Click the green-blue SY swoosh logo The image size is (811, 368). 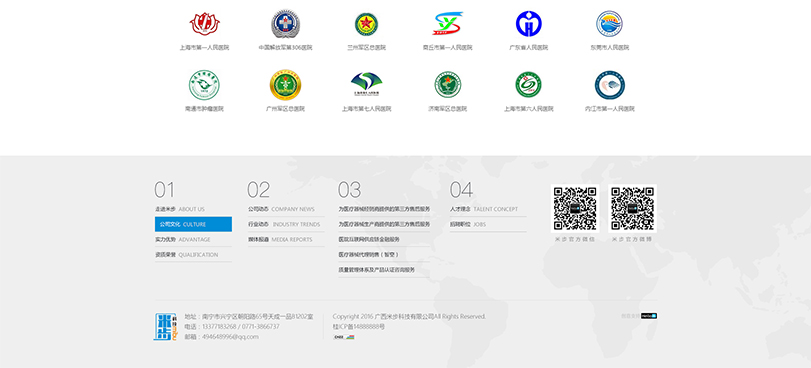tap(447, 23)
